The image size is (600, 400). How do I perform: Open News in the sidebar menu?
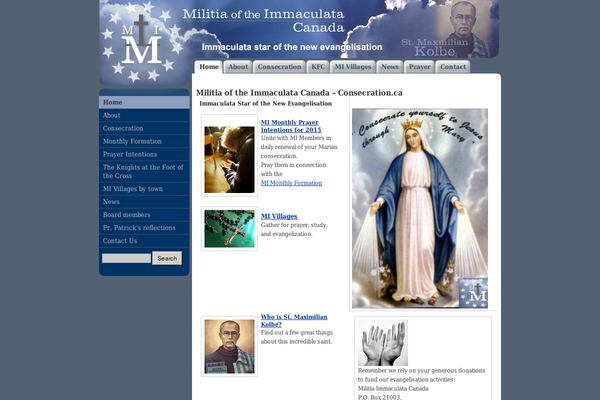144,202
